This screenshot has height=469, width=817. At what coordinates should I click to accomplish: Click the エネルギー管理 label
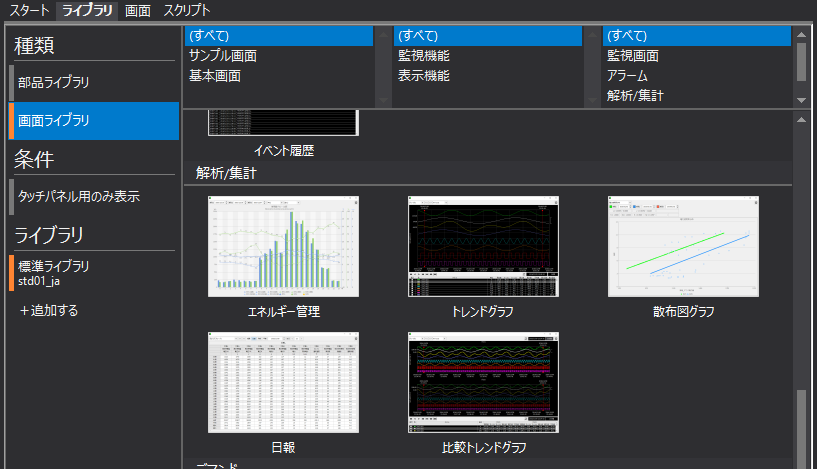tap(283, 312)
